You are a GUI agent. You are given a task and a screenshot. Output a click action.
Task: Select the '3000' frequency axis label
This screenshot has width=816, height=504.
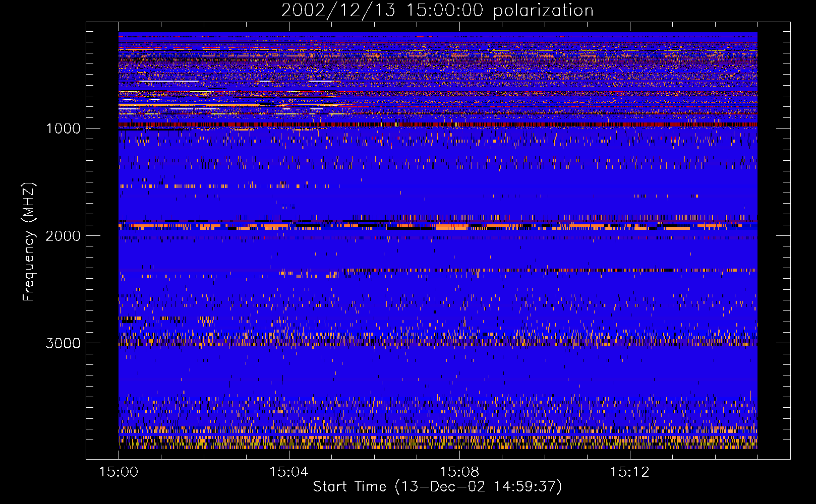[63, 343]
